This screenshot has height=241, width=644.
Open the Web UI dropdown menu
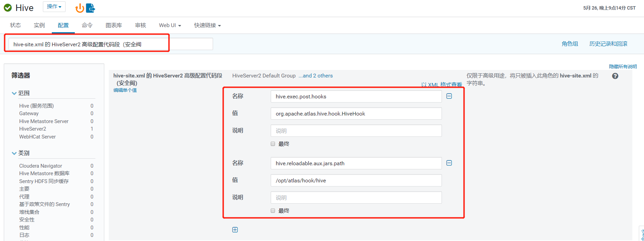point(170,25)
